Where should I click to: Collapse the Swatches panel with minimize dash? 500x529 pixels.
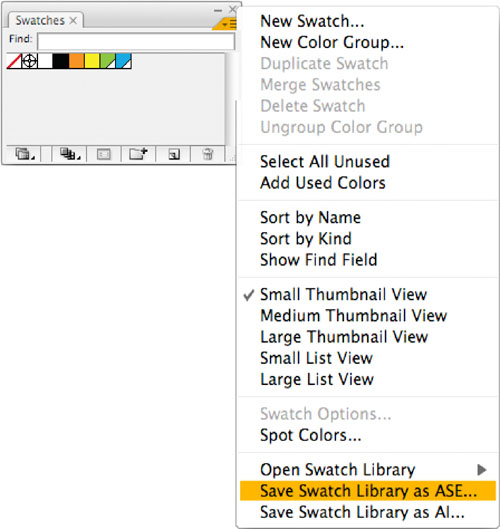click(218, 10)
